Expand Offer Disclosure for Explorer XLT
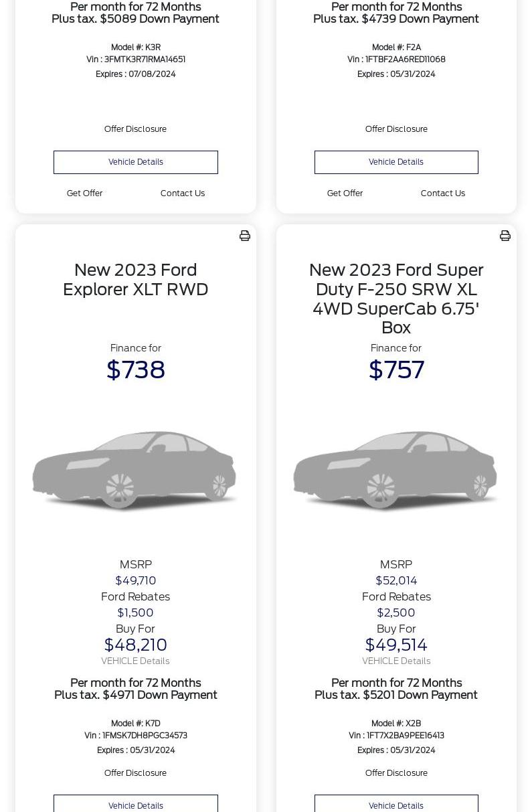 [135, 773]
